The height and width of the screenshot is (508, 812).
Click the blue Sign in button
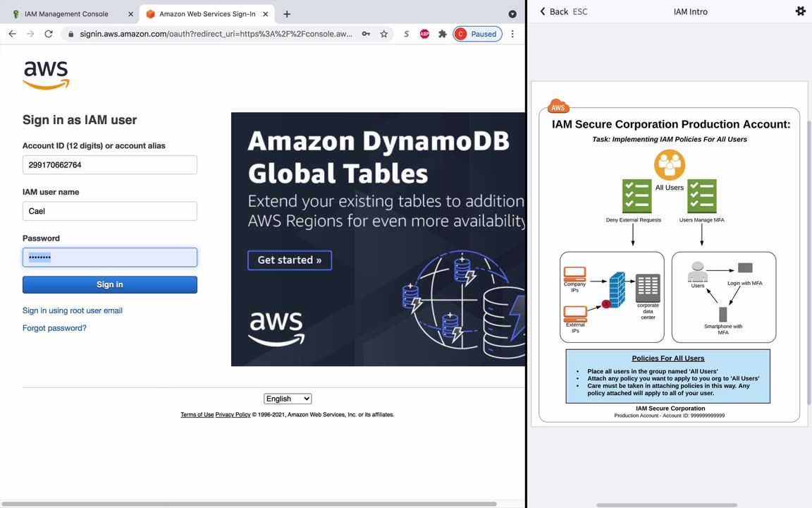pos(110,284)
